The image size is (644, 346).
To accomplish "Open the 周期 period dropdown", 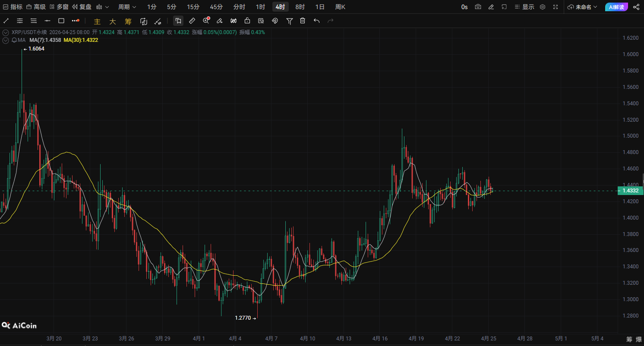I will click(127, 7).
